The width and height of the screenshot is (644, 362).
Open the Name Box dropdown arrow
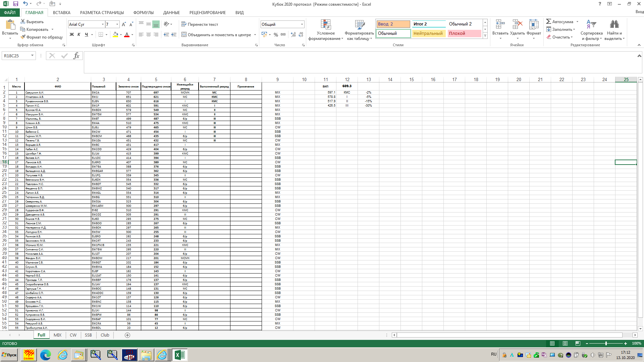32,56
